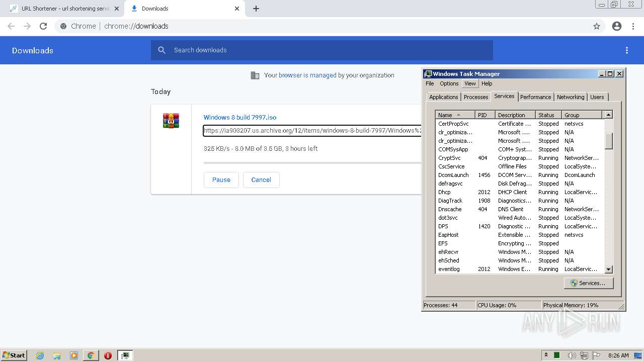Viewport: 644px width, 362px height.
Task: Open the File menu in Task Manager
Action: pos(430,83)
